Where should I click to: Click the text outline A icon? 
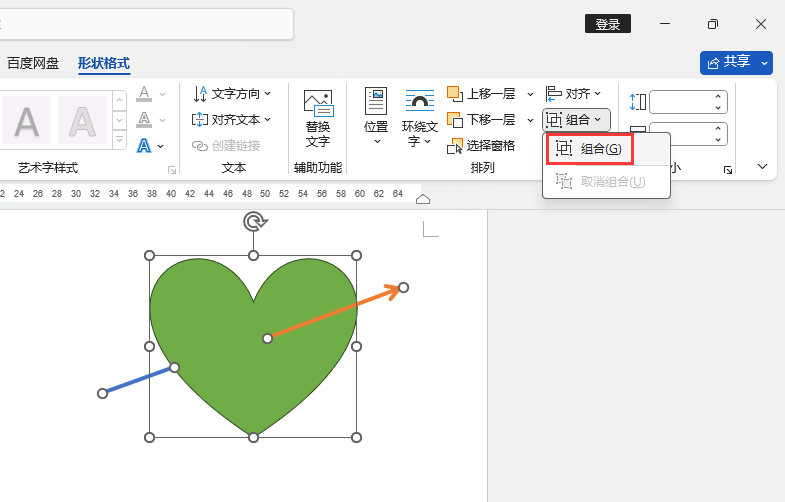[144, 120]
